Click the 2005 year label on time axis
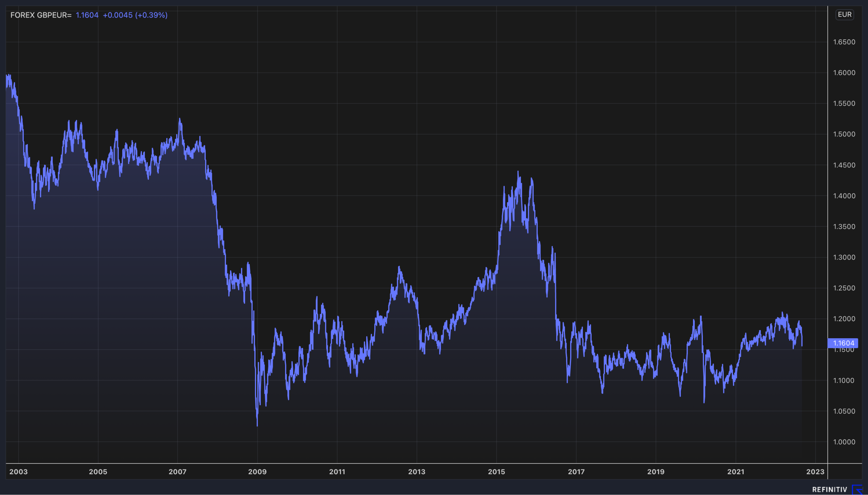The image size is (868, 495). pos(98,472)
